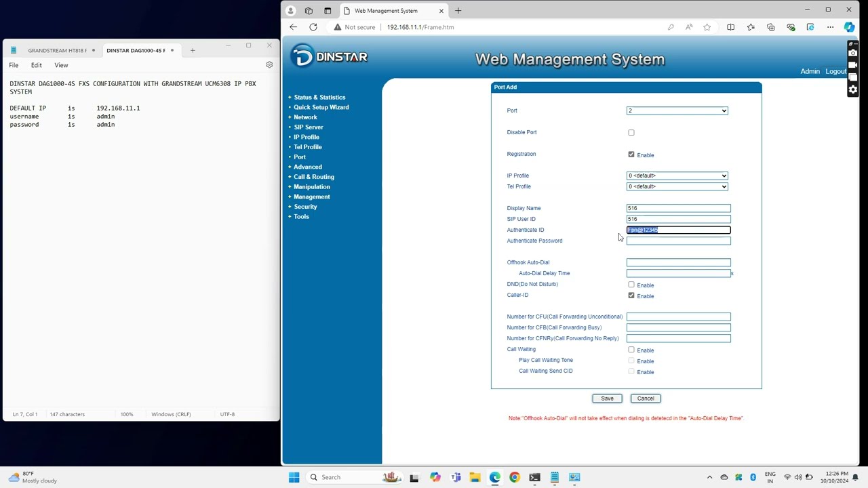Image resolution: width=868 pixels, height=488 pixels.
Task: Open Quick Setup Wizard menu
Action: (x=321, y=107)
